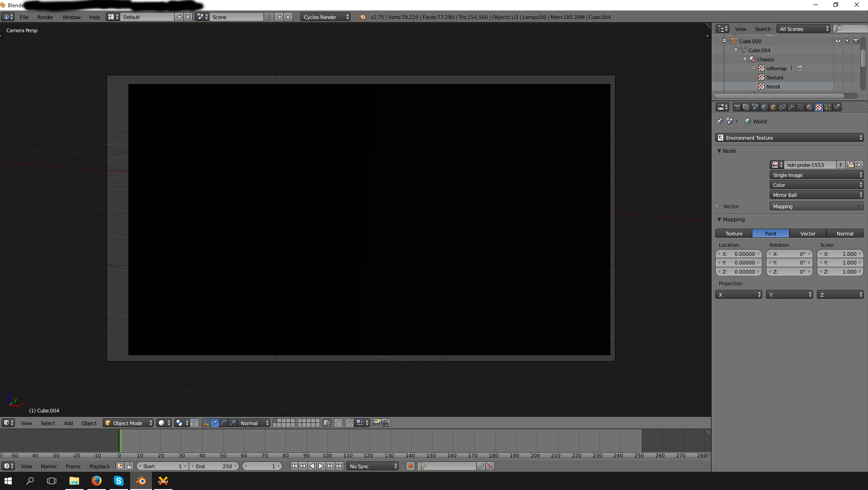Image resolution: width=868 pixels, height=490 pixels.
Task: Open the Constraints properties tab (chain icon)
Action: click(782, 107)
